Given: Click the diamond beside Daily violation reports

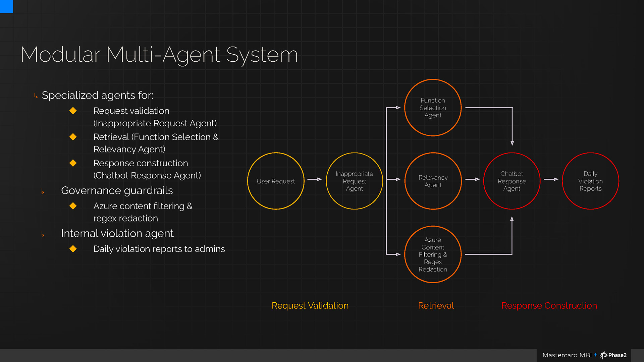Looking at the screenshot, I should click(73, 249).
